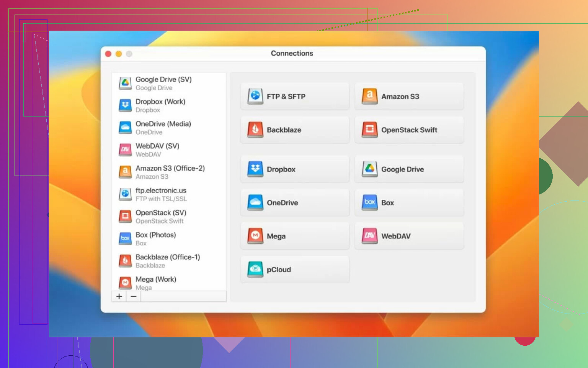The height and width of the screenshot is (368, 588).
Task: Select 'WebDAV (SV)' in connections list
Action: click(x=169, y=150)
